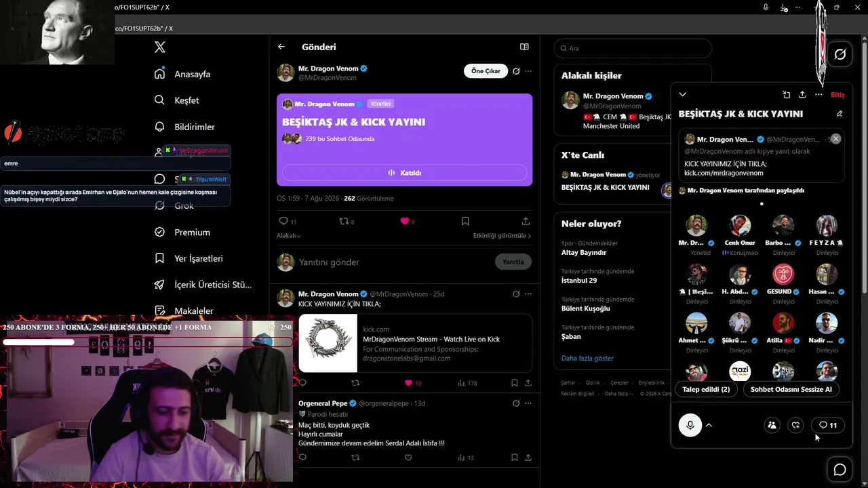Open the X logo home link
This screenshot has width=868, height=488.
click(x=159, y=47)
